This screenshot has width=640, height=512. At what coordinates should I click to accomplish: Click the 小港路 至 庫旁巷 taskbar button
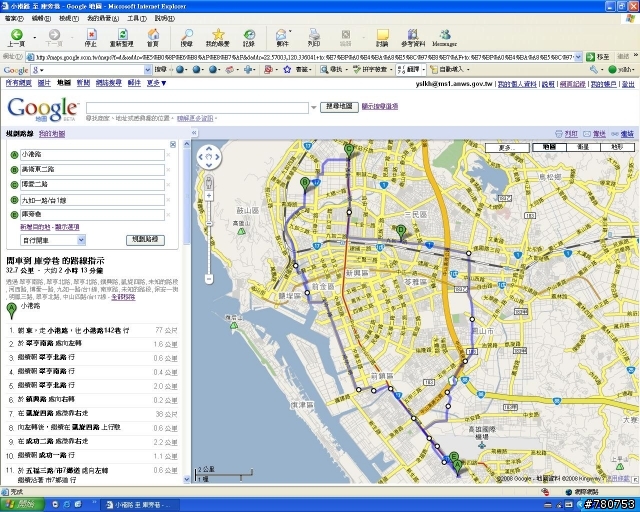coord(140,505)
